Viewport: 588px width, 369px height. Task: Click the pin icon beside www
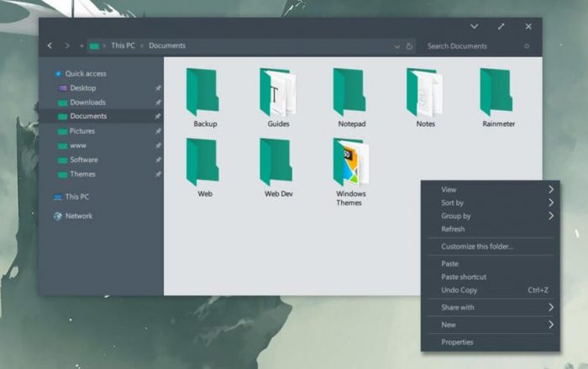(158, 145)
